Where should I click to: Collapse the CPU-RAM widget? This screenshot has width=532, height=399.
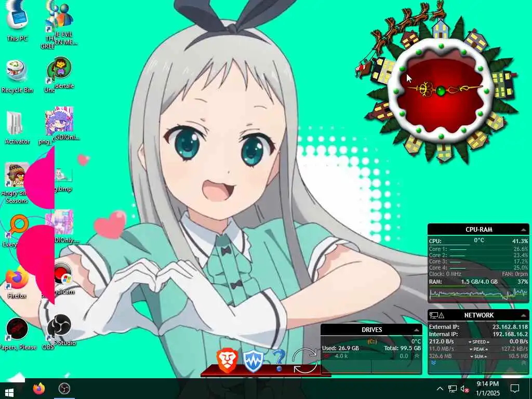pyautogui.click(x=524, y=230)
